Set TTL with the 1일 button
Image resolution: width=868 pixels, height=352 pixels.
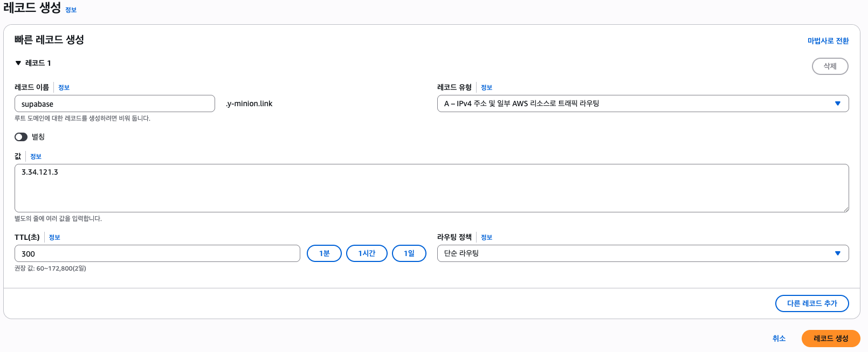pos(409,253)
